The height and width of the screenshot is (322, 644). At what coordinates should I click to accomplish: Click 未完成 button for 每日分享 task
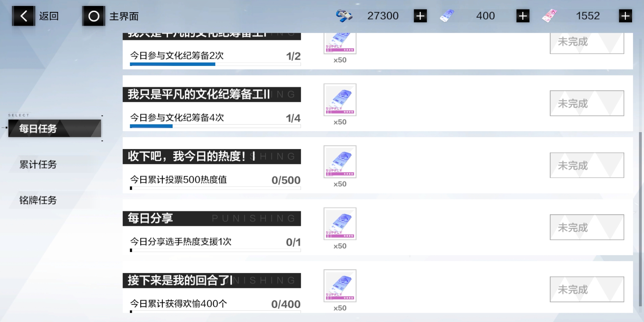[x=587, y=227]
